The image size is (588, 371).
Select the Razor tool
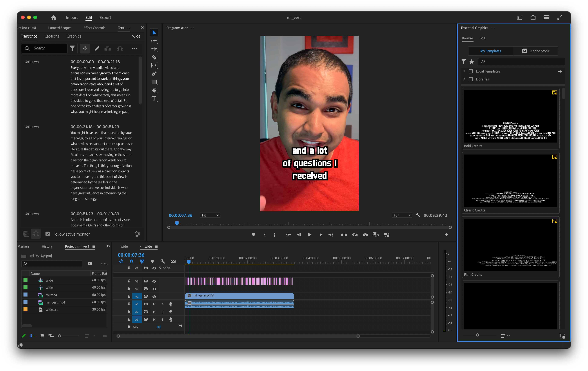[154, 57]
